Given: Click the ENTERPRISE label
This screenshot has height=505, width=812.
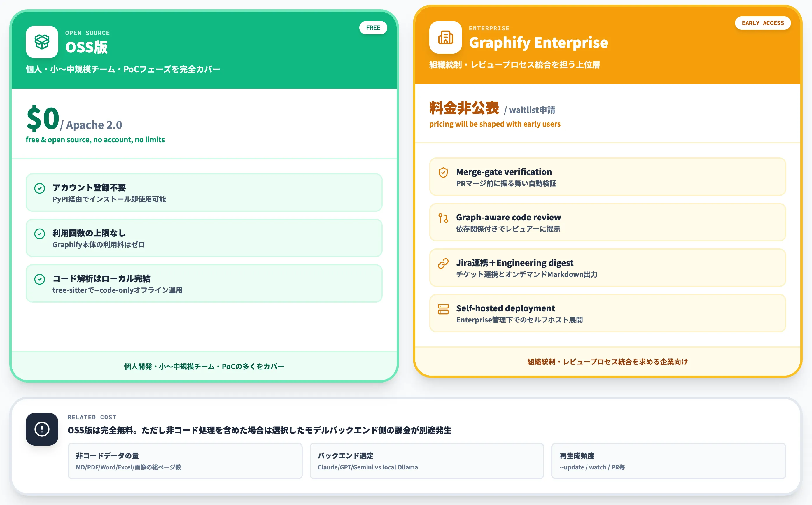Looking at the screenshot, I should pos(489,28).
